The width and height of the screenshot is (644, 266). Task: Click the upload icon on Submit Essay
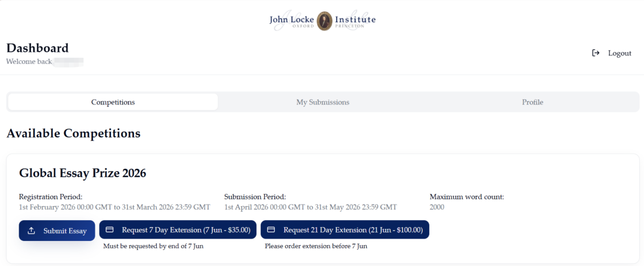[31, 231]
